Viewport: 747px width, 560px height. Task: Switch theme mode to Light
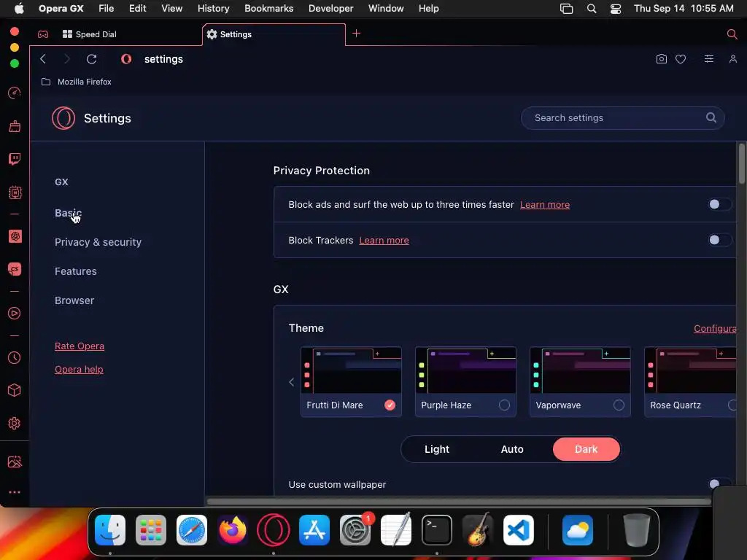click(437, 449)
